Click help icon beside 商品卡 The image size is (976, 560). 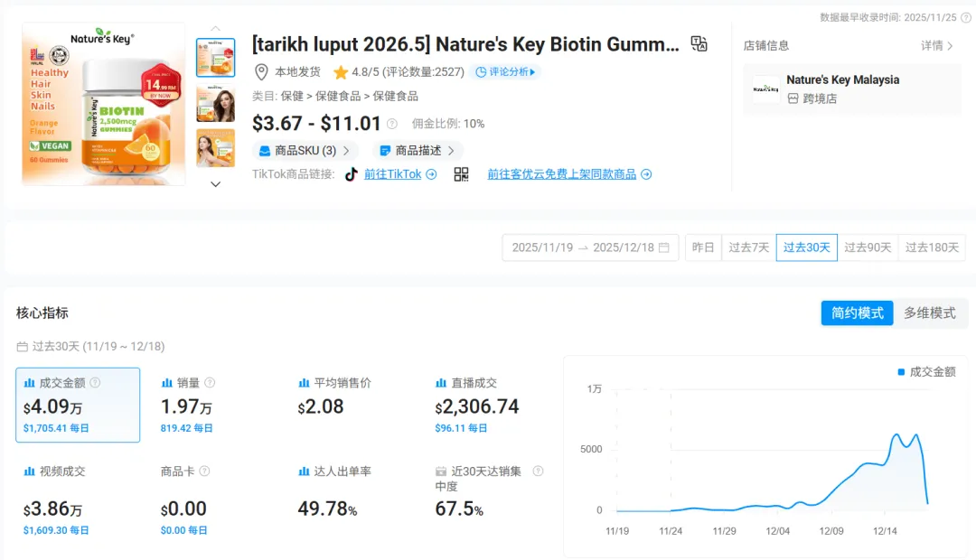204,471
